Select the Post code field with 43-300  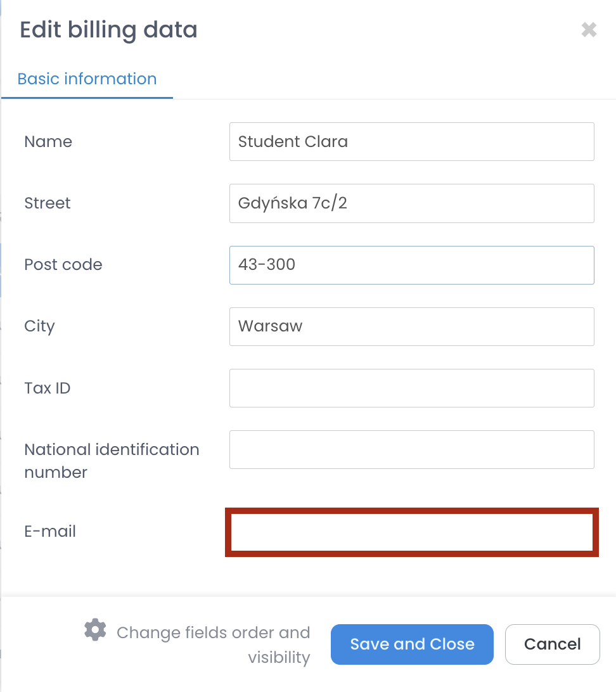coord(411,265)
